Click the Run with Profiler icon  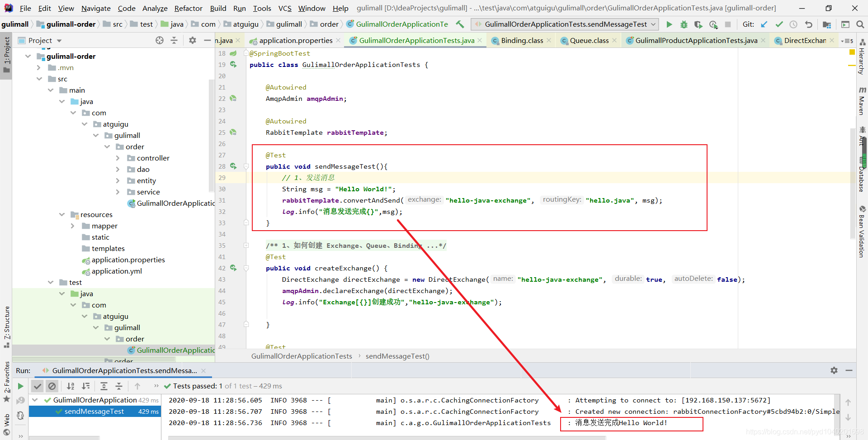pos(713,24)
